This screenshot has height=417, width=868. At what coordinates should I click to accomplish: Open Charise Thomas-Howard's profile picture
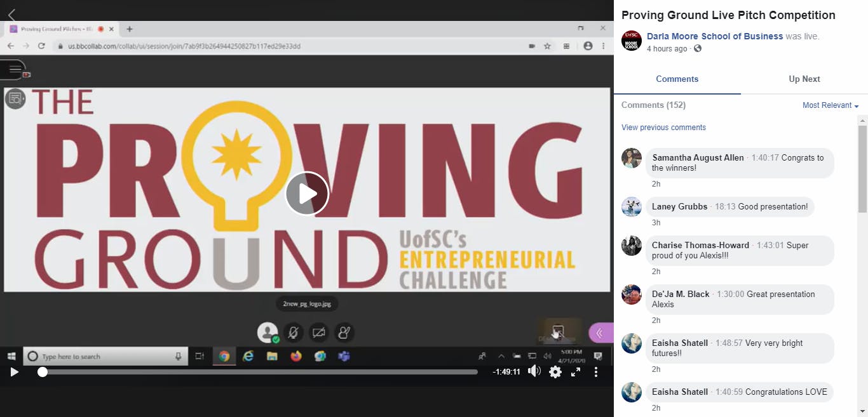click(632, 246)
